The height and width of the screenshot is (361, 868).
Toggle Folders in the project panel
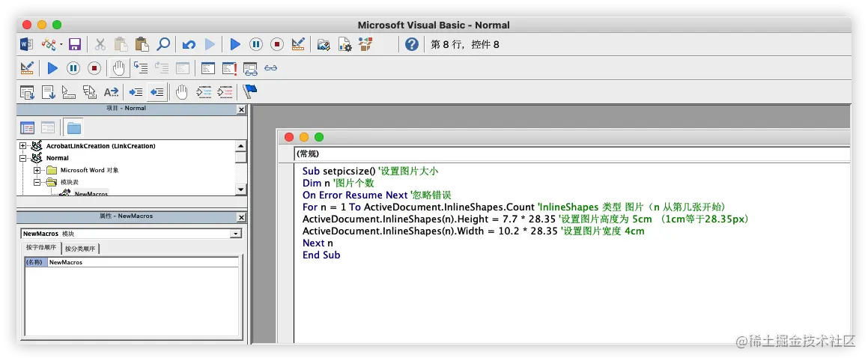73,128
